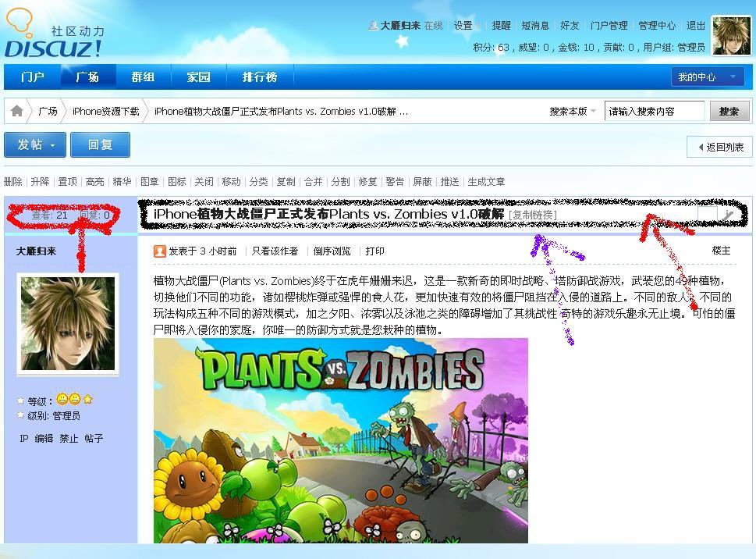This screenshot has height=559, width=756.
Task: Go to the 家园 navigation tab
Action: (x=199, y=77)
